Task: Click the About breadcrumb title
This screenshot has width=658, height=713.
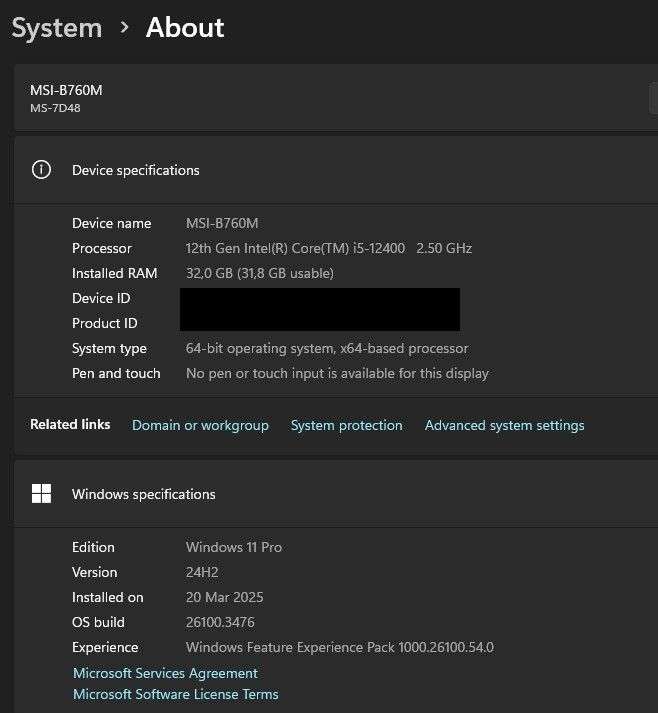Action: click(x=185, y=27)
